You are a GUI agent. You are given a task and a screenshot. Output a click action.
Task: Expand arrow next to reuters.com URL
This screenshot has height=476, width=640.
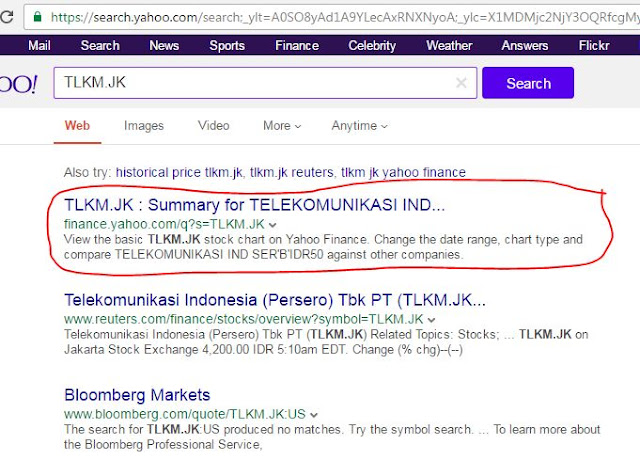[431, 320]
